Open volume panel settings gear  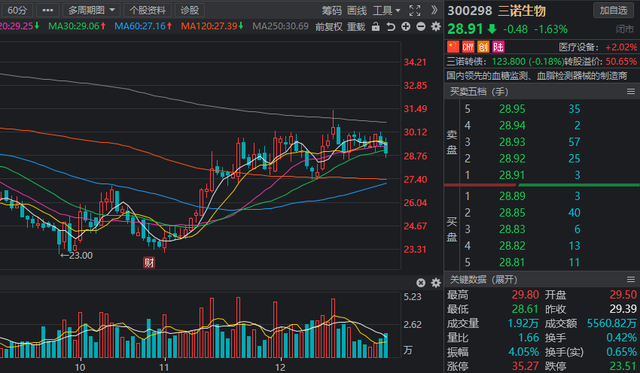tap(436, 283)
